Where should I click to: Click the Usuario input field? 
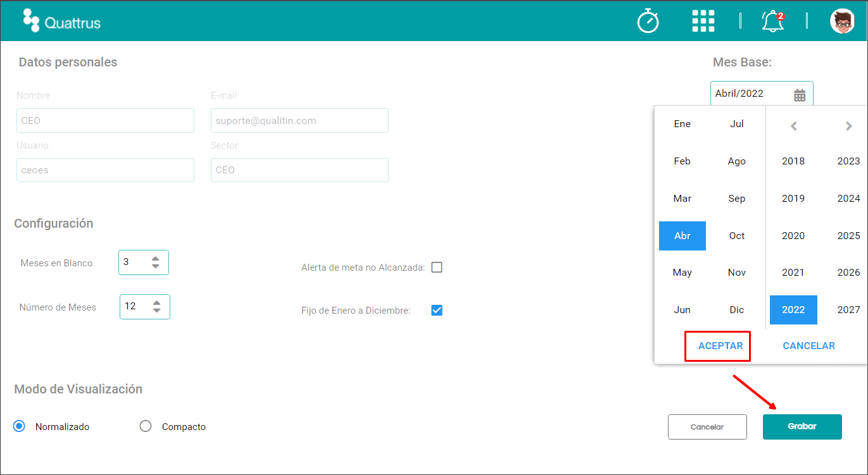pos(105,170)
